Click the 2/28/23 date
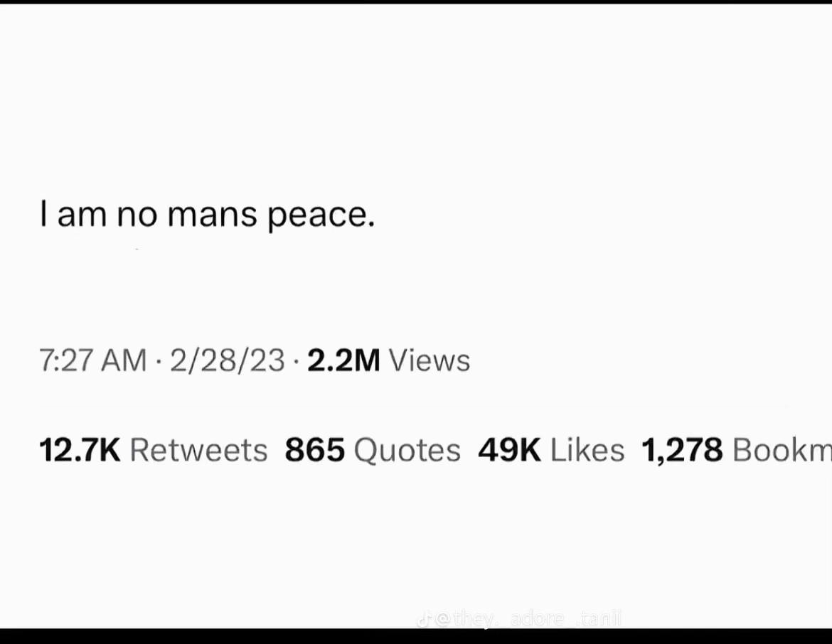 pyautogui.click(x=228, y=360)
